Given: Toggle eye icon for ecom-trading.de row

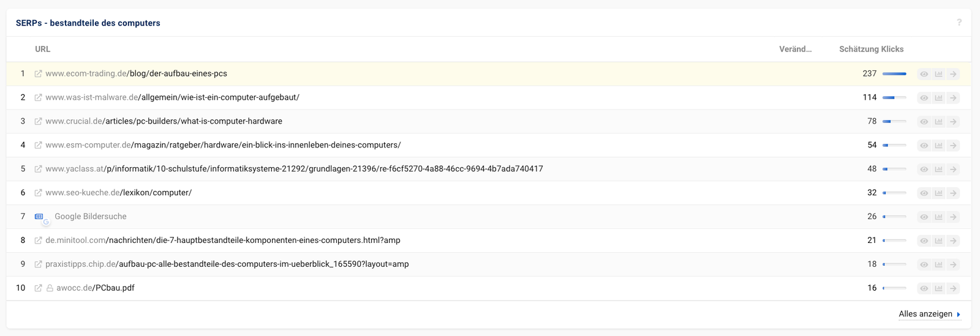Looking at the screenshot, I should pos(924,74).
